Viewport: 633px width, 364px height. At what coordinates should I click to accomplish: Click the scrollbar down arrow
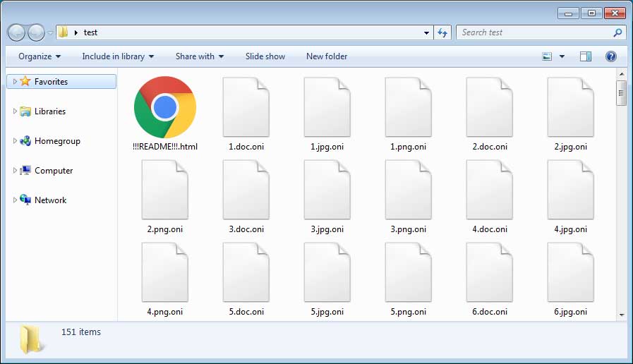[621, 315]
